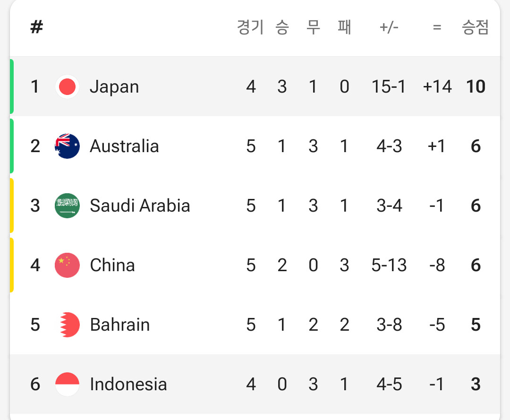Click Japan's +14 goal difference
Viewport: 510px width, 420px height.
click(x=437, y=86)
